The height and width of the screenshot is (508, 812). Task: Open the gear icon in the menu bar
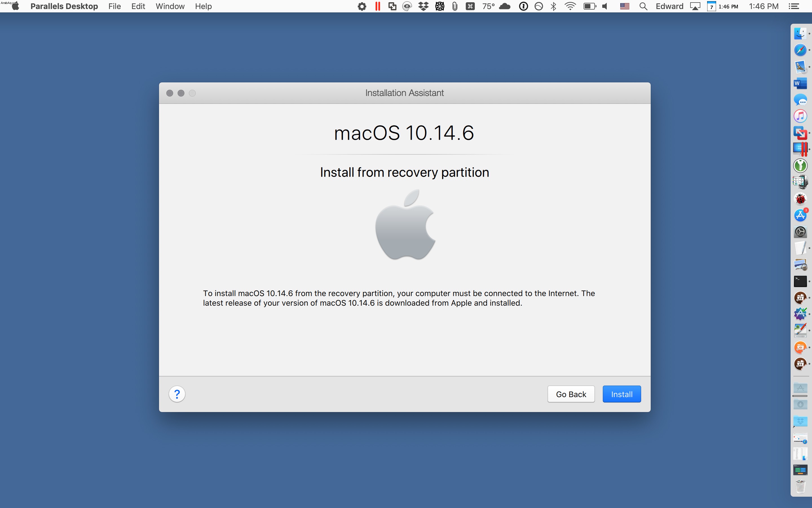362,6
